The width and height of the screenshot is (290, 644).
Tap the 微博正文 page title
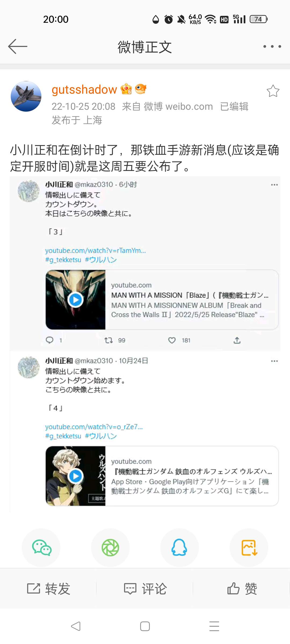pos(145,47)
